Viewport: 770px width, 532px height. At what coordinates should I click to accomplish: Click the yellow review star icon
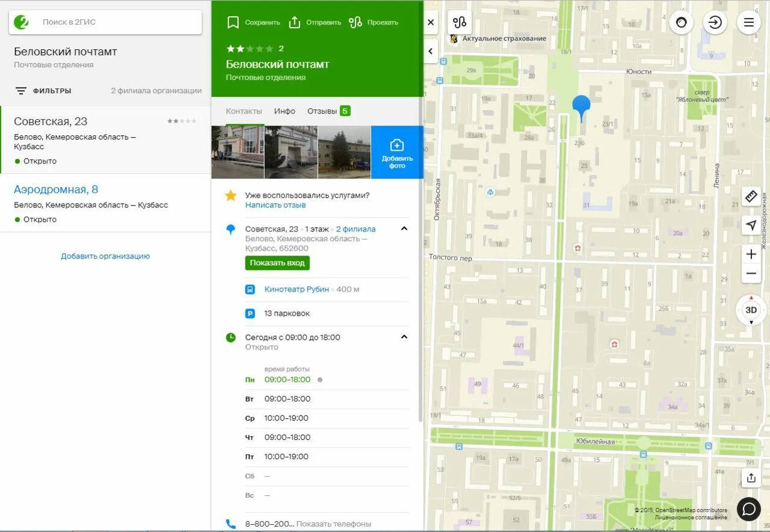coord(230,196)
